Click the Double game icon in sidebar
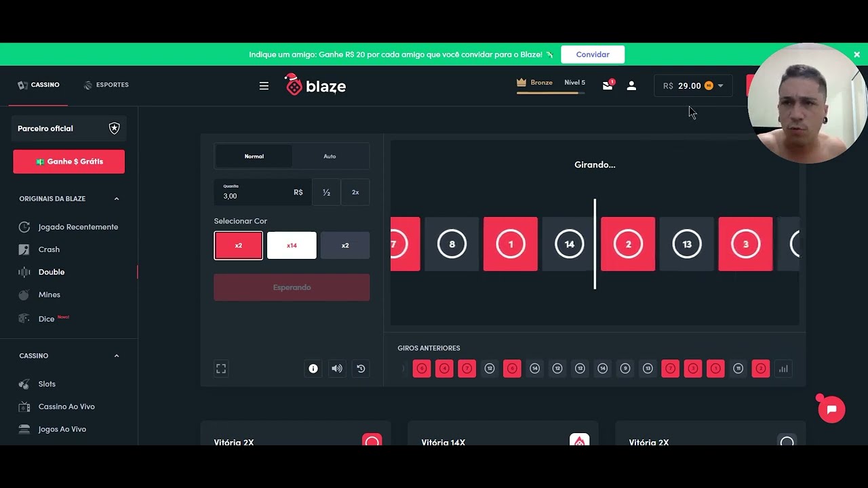Image resolution: width=868 pixels, height=488 pixels. click(24, 272)
